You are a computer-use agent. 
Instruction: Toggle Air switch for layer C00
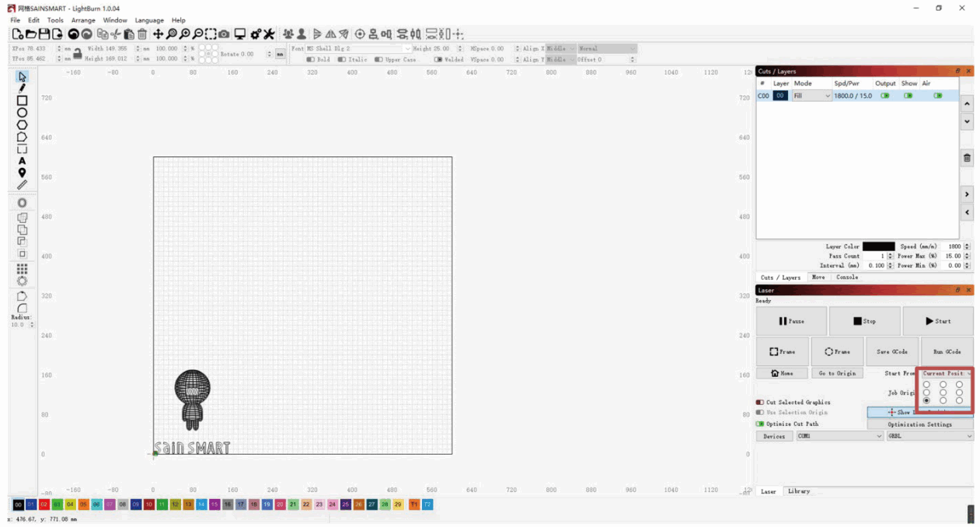tap(938, 96)
